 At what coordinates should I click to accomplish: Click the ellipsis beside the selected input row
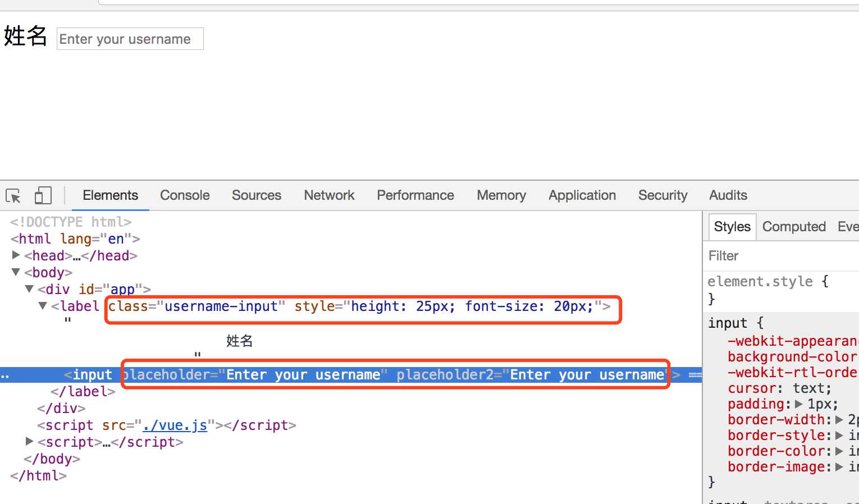(x=4, y=375)
